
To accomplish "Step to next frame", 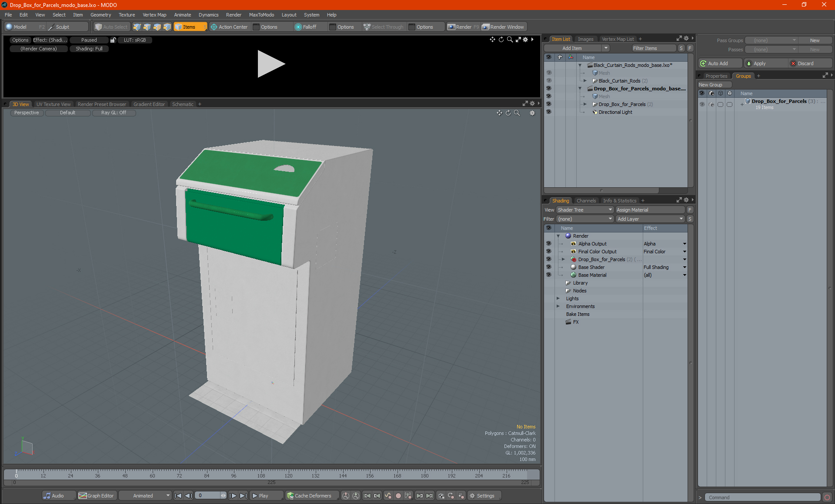I will (x=233, y=496).
